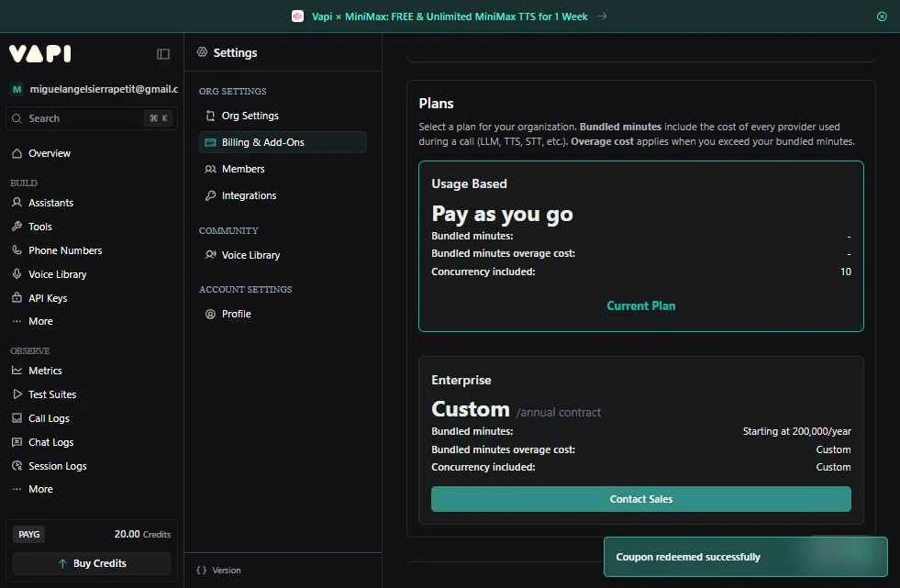Click the Assistants person icon
The width and height of the screenshot is (900, 588).
pos(17,203)
